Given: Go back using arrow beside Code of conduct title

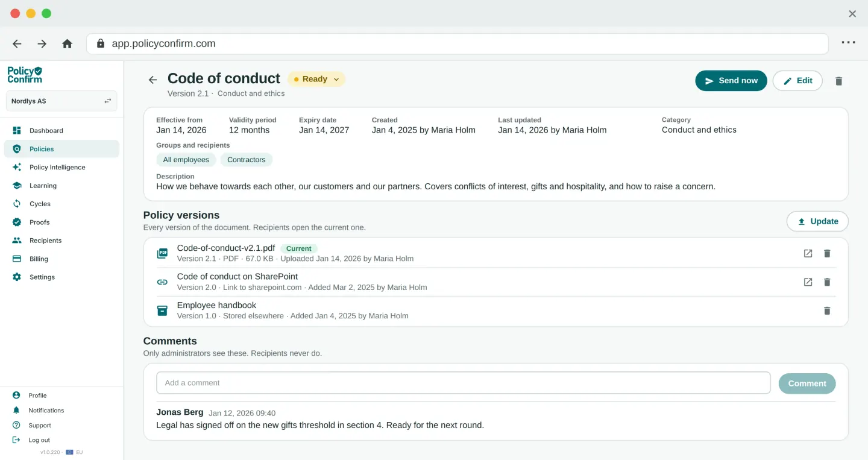Looking at the screenshot, I should point(153,80).
